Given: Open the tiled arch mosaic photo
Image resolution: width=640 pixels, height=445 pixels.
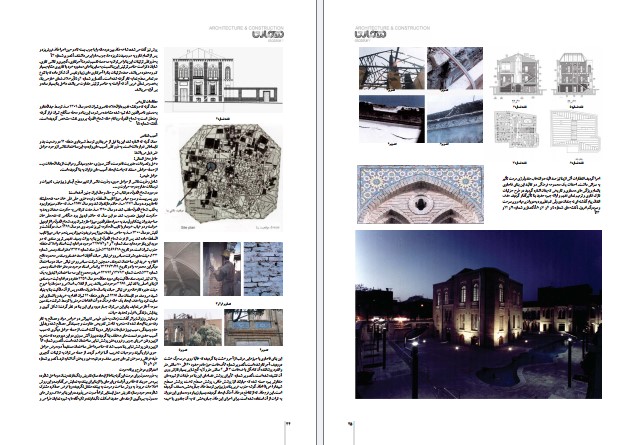Looking at the screenshot, I should click(x=420, y=194).
